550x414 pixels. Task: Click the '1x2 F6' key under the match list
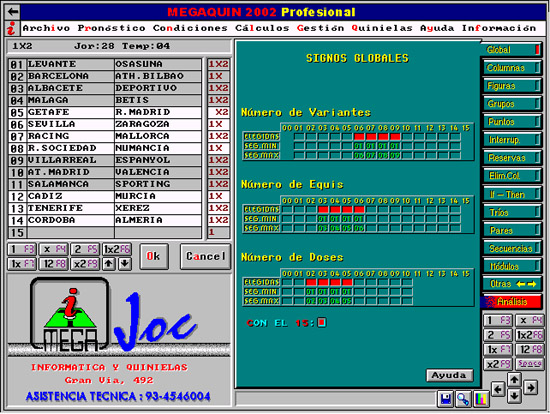(117, 249)
